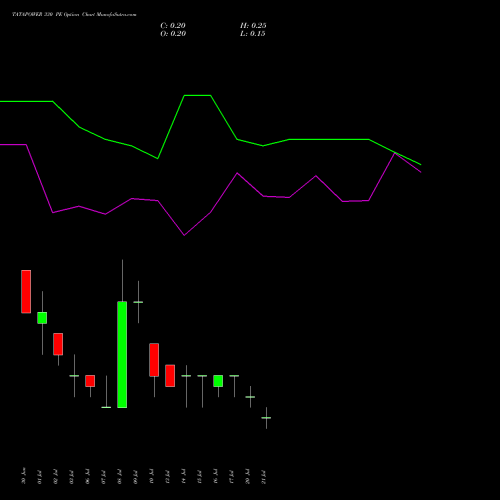Click the last candlestick above 21 Jul

pos(266,418)
